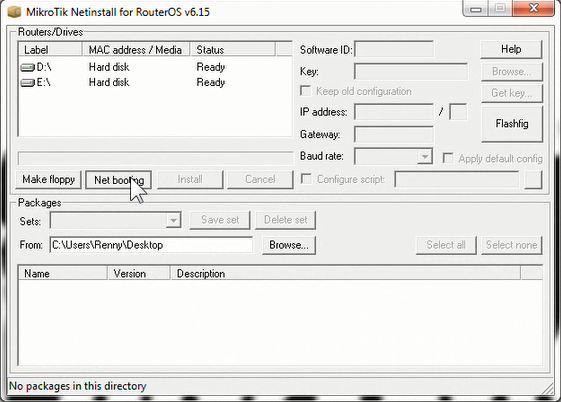The image size is (561, 402).
Task: Click the Delete set button
Action: 286,220
